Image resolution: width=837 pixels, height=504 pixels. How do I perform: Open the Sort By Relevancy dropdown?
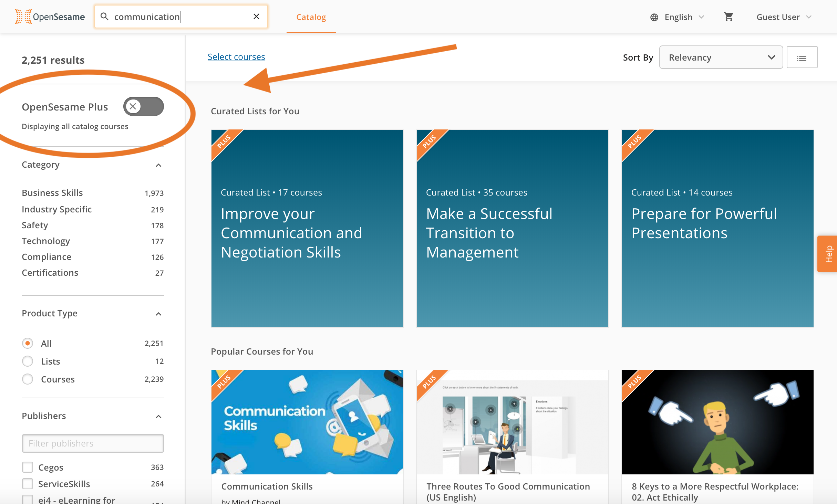pos(721,57)
